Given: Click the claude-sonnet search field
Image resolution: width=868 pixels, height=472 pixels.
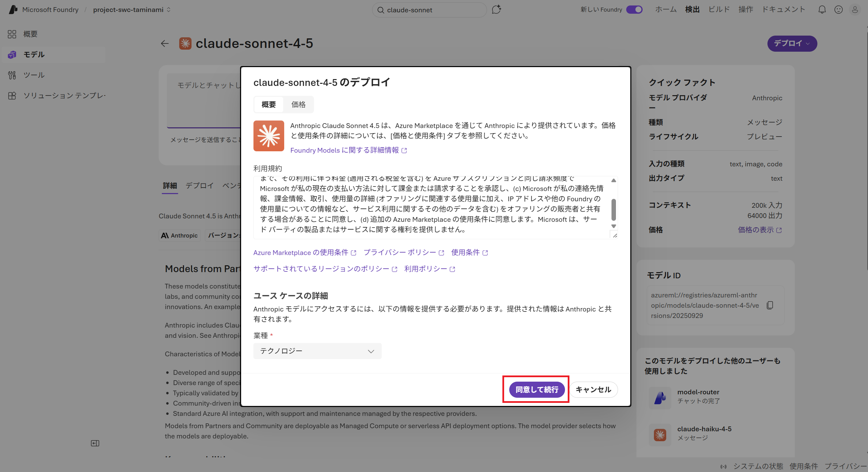Looking at the screenshot, I should (429, 10).
